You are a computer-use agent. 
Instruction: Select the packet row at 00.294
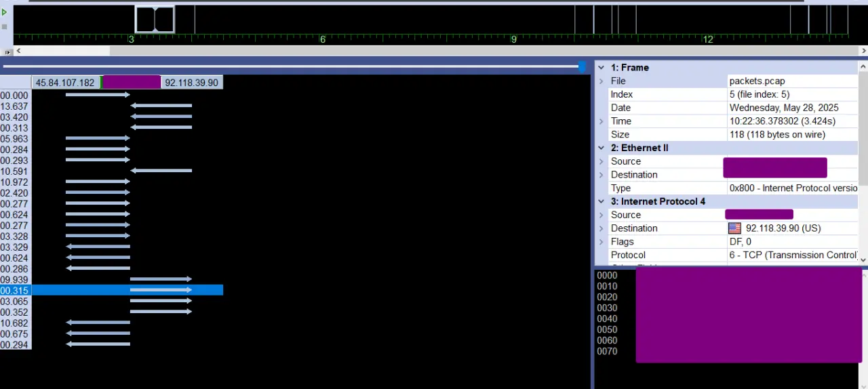111,344
